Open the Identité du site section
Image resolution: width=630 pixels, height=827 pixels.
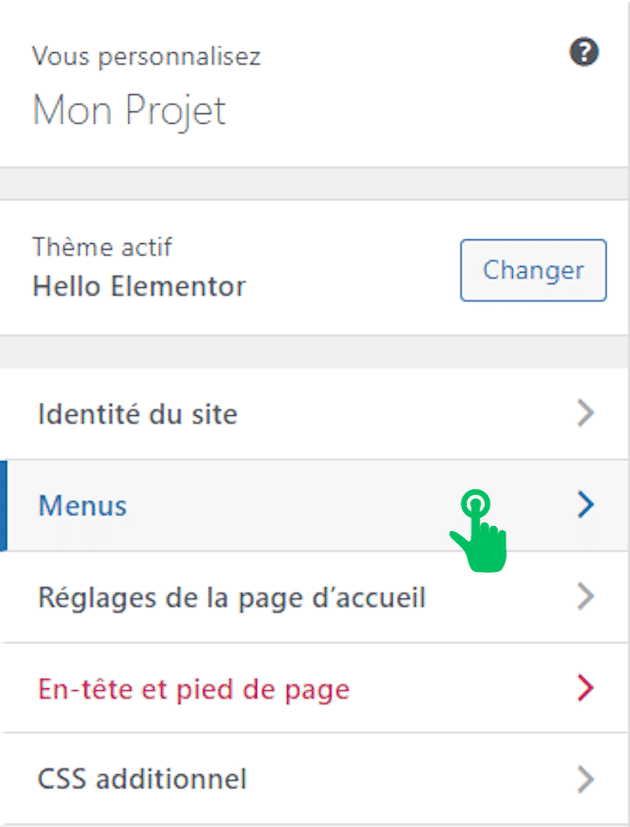click(138, 414)
